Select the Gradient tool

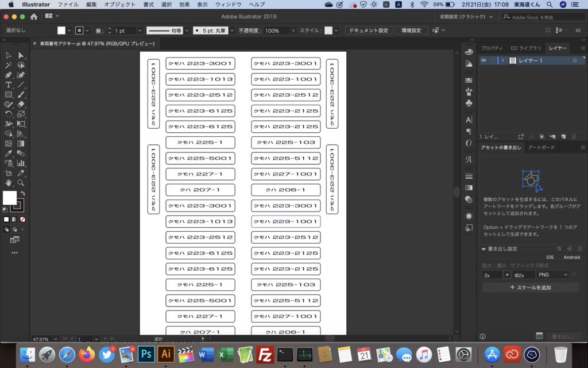(21, 143)
